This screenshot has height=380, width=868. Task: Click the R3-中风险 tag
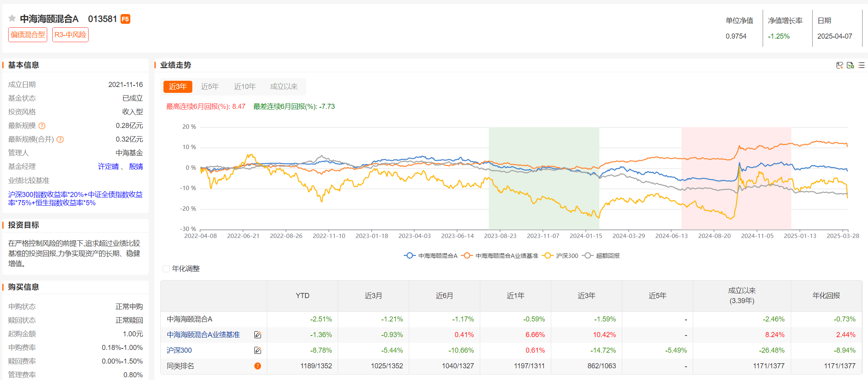70,35
